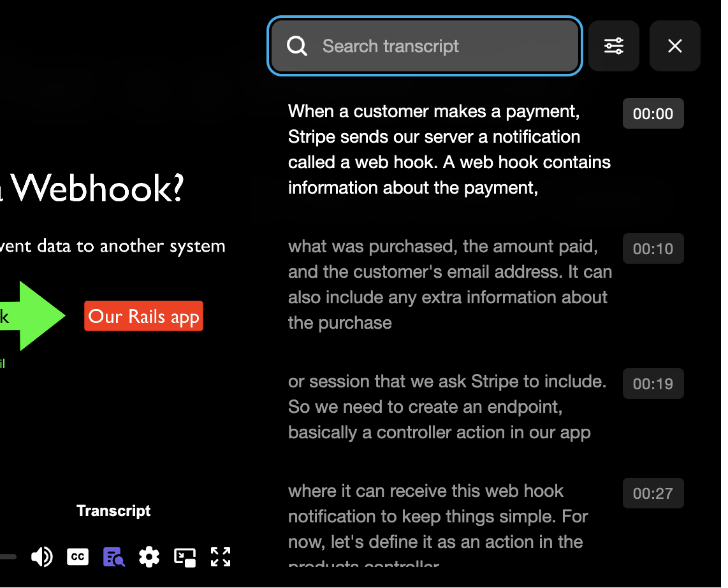
Task: Close the transcript panel with X
Action: pyautogui.click(x=674, y=46)
